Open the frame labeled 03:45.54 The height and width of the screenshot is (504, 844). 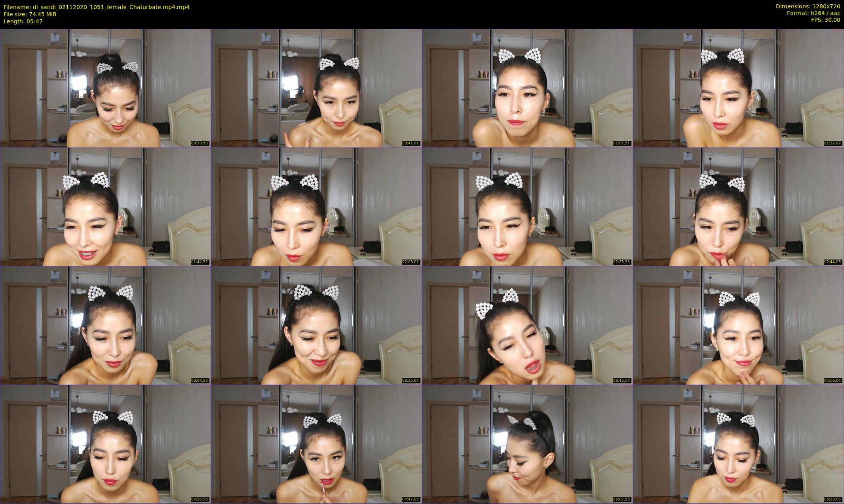[x=527, y=325]
